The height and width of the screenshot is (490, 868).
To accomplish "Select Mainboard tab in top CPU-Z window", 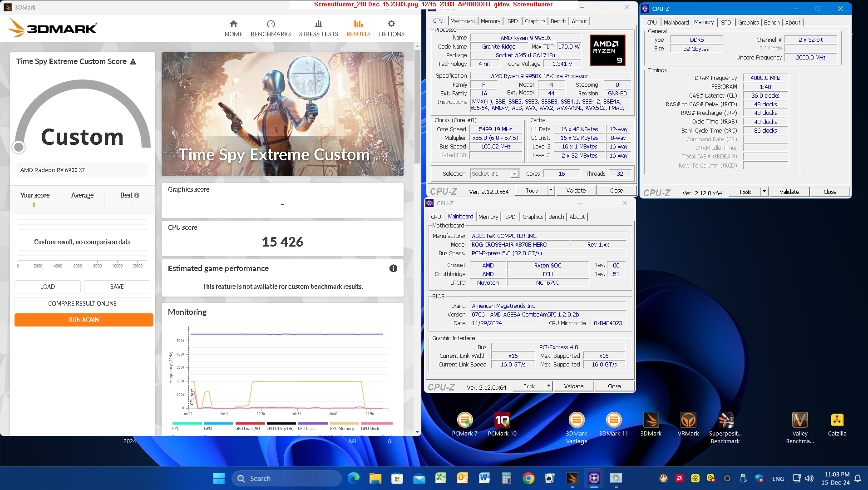I will coord(463,21).
